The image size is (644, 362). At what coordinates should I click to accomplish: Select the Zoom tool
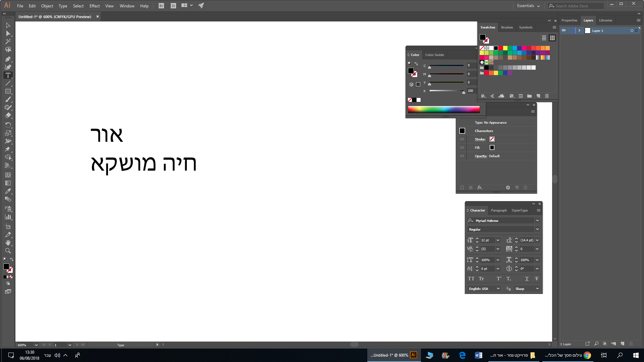(x=8, y=251)
